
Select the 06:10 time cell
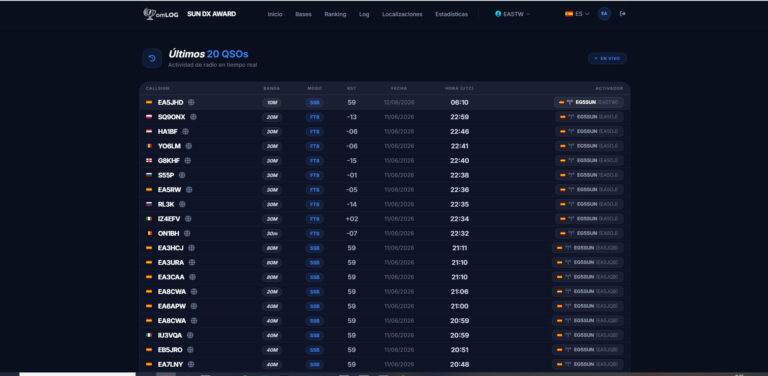(459, 102)
